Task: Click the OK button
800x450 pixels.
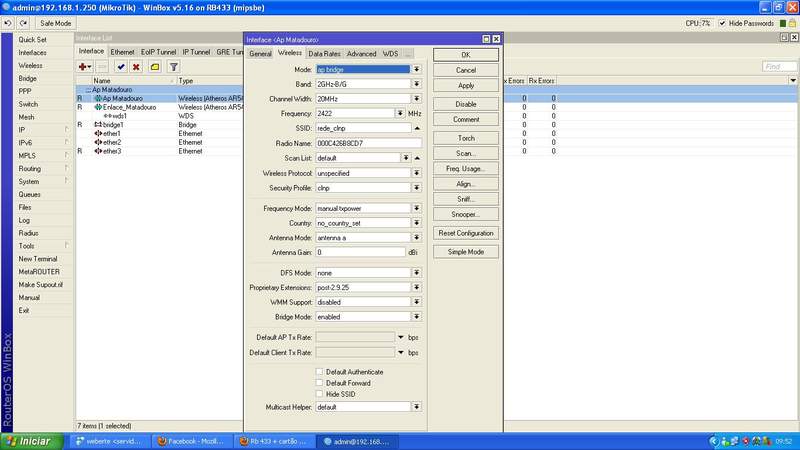Action: click(x=466, y=55)
